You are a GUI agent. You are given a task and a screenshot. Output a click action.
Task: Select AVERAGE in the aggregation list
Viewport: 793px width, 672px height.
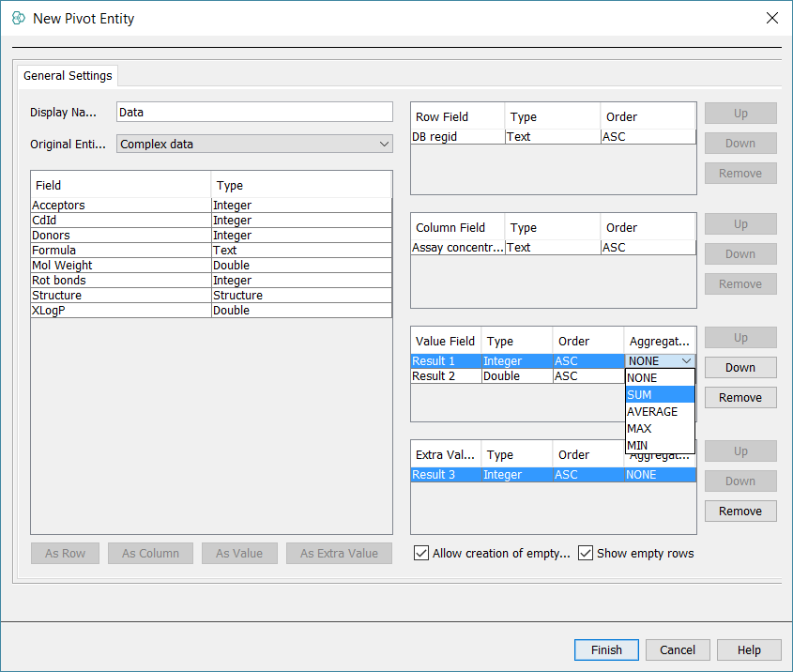(x=660, y=412)
